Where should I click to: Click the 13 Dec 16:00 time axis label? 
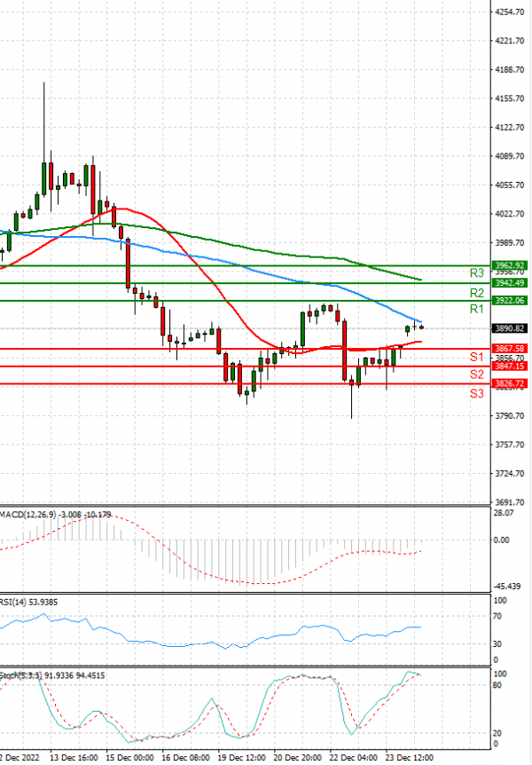[74, 758]
